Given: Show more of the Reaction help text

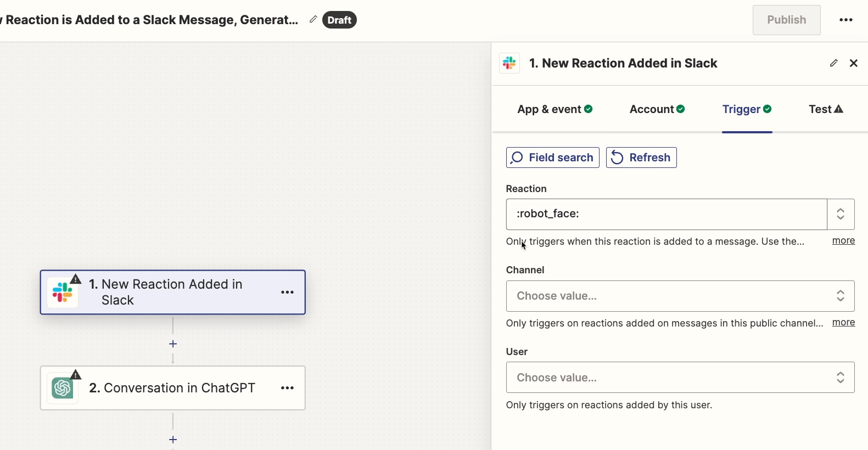Looking at the screenshot, I should 843,240.
